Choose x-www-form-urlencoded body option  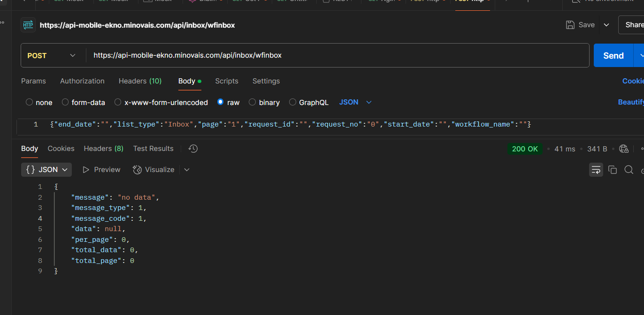pos(118,102)
